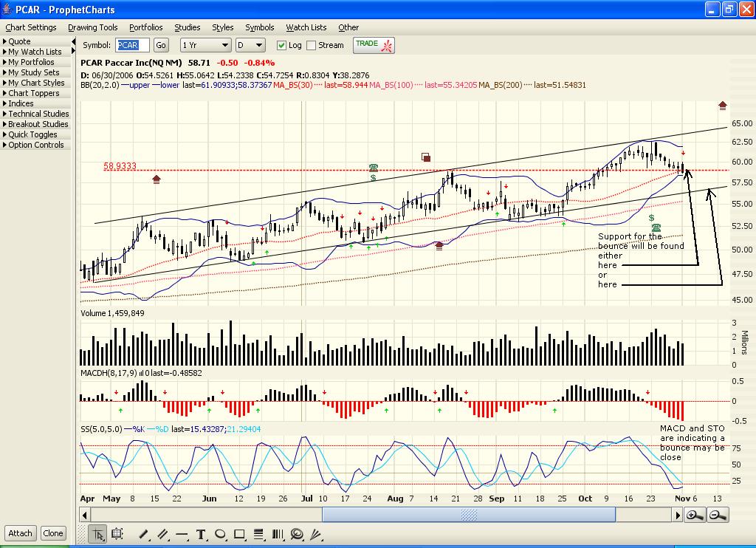The height and width of the screenshot is (548, 756).
Task: Open the Styles menu
Action: click(x=223, y=27)
